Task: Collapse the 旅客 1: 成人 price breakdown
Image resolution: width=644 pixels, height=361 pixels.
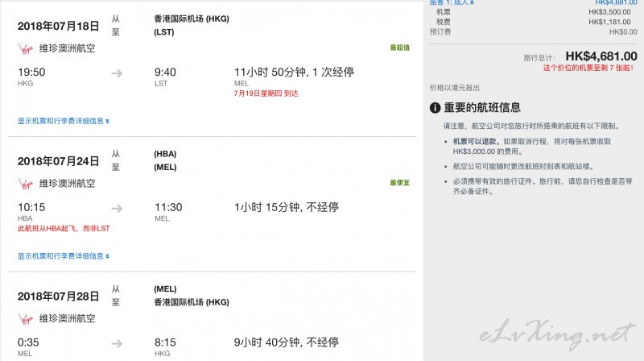Action: click(452, 2)
